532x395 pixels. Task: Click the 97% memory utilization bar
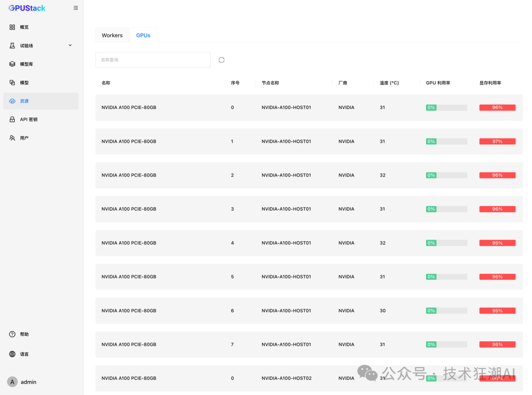point(497,142)
